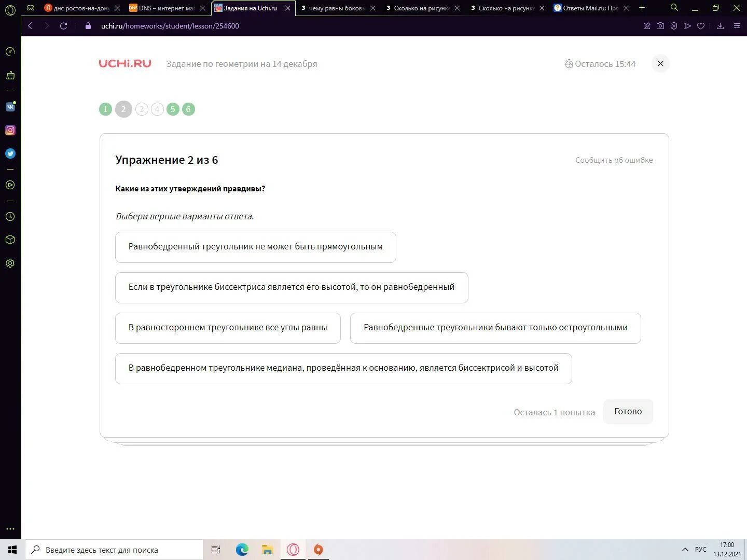Close the homework with the X button
747x560 pixels.
(660, 64)
